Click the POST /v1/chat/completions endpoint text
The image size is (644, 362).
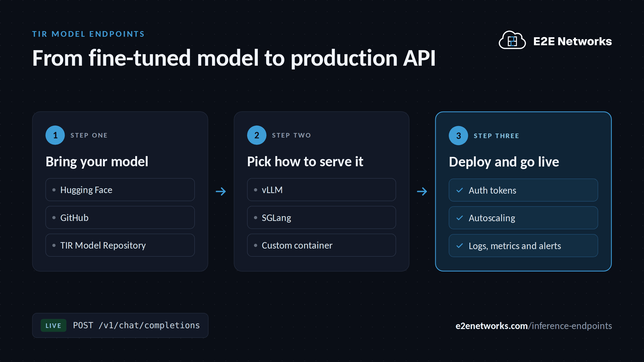[x=136, y=325]
